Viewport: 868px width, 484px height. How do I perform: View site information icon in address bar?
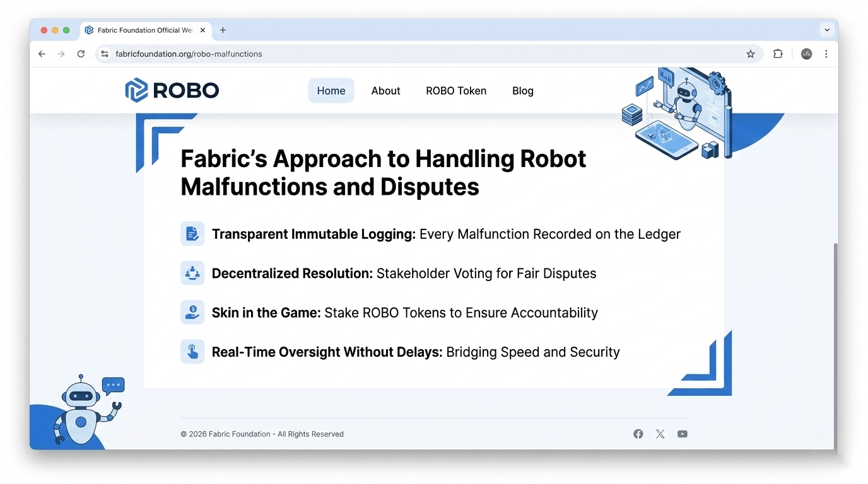[x=105, y=54]
